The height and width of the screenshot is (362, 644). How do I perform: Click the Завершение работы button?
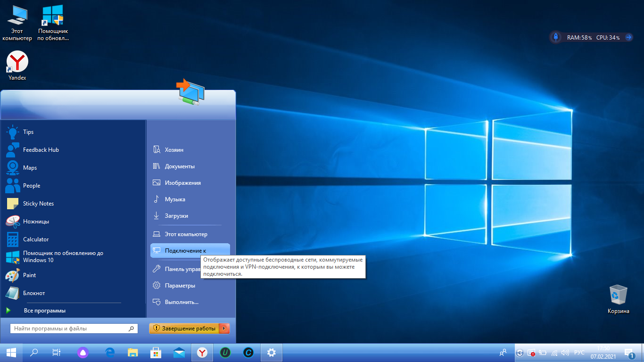coord(184,329)
